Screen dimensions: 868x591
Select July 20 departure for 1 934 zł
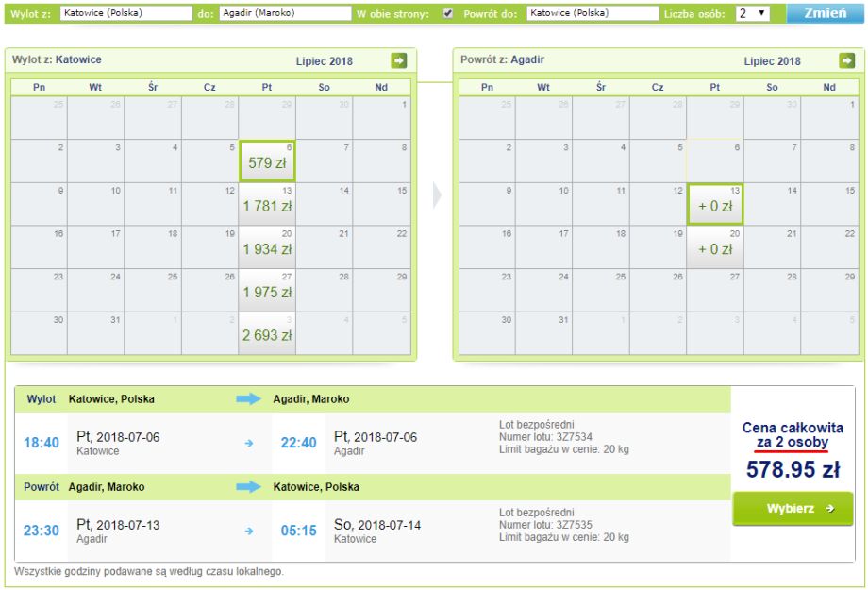point(267,247)
